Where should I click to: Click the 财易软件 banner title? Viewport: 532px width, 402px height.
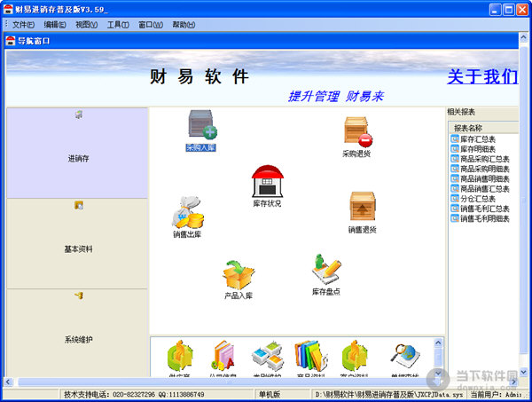click(199, 76)
